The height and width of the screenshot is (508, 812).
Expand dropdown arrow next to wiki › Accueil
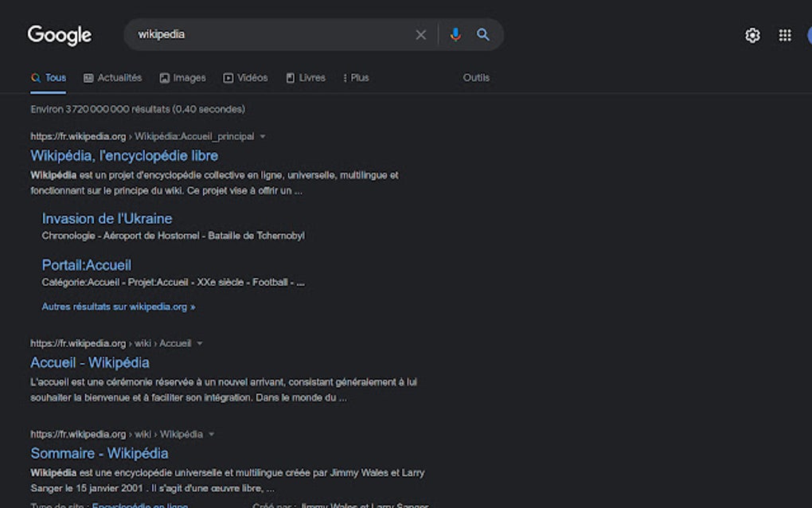200,343
